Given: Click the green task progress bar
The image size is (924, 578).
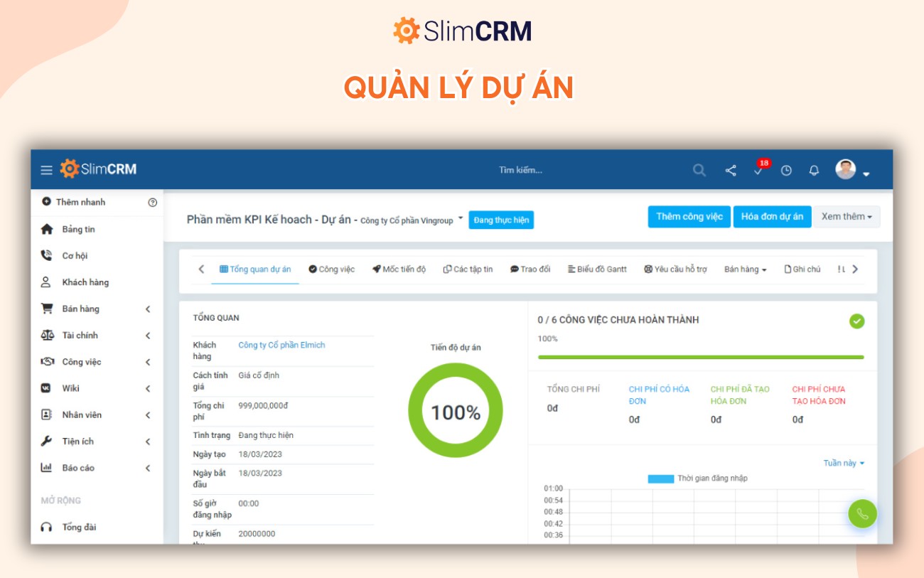Looking at the screenshot, I should click(x=701, y=357).
